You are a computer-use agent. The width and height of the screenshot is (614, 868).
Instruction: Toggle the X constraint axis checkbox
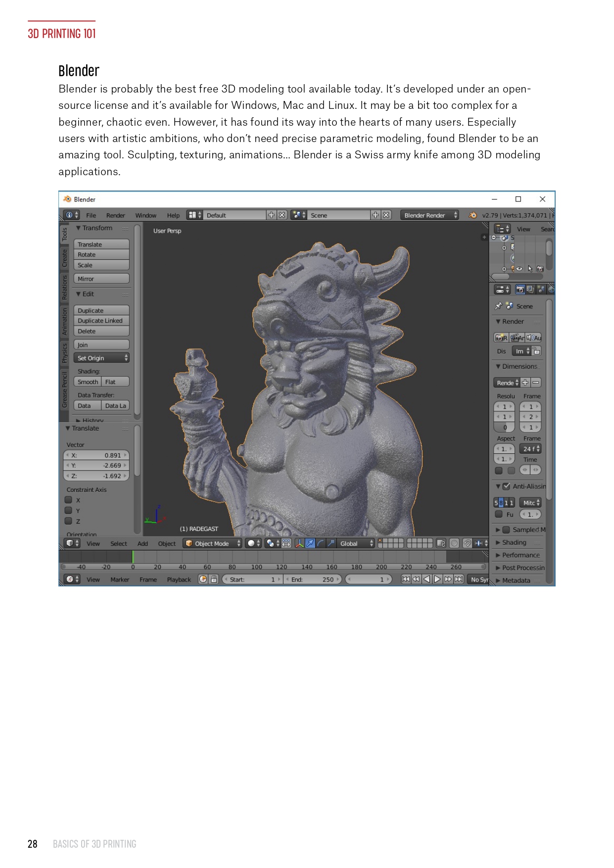tap(69, 500)
